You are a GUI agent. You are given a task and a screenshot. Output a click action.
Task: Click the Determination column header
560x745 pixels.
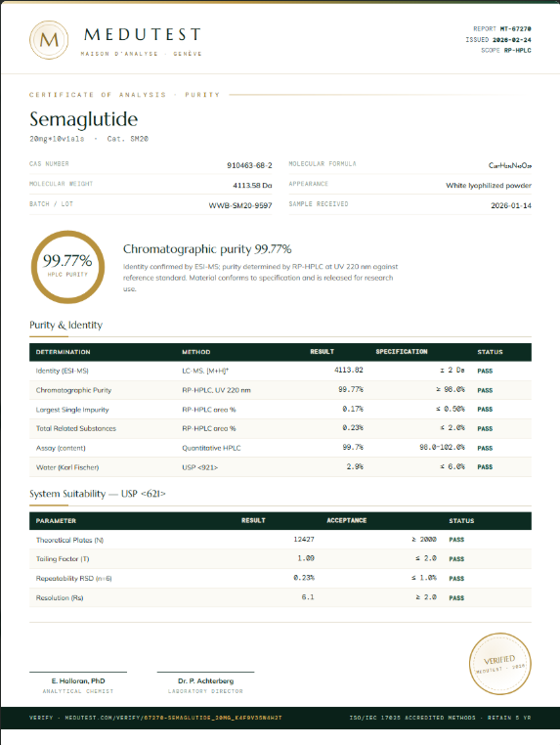click(x=64, y=352)
